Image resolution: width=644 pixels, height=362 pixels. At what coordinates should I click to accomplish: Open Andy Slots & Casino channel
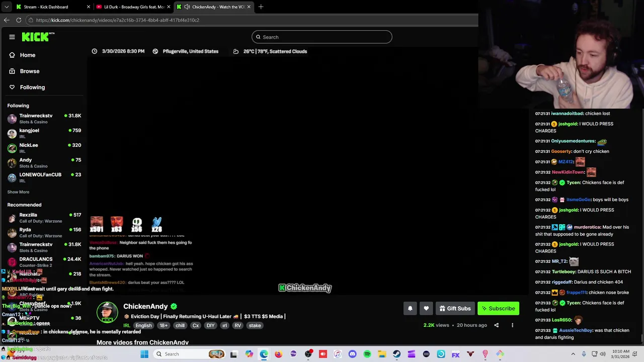(44, 162)
